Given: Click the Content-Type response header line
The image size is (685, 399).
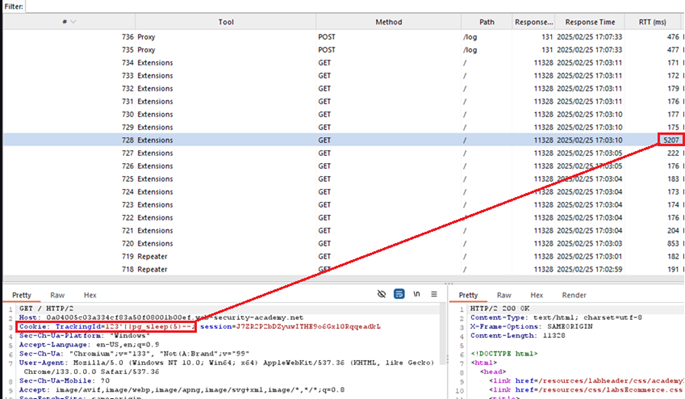Looking at the screenshot, I should [556, 317].
